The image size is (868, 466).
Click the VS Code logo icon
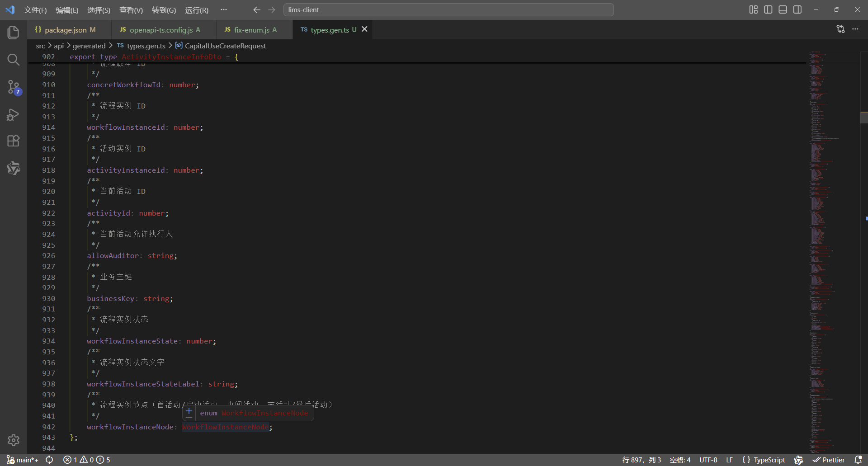[x=10, y=9]
